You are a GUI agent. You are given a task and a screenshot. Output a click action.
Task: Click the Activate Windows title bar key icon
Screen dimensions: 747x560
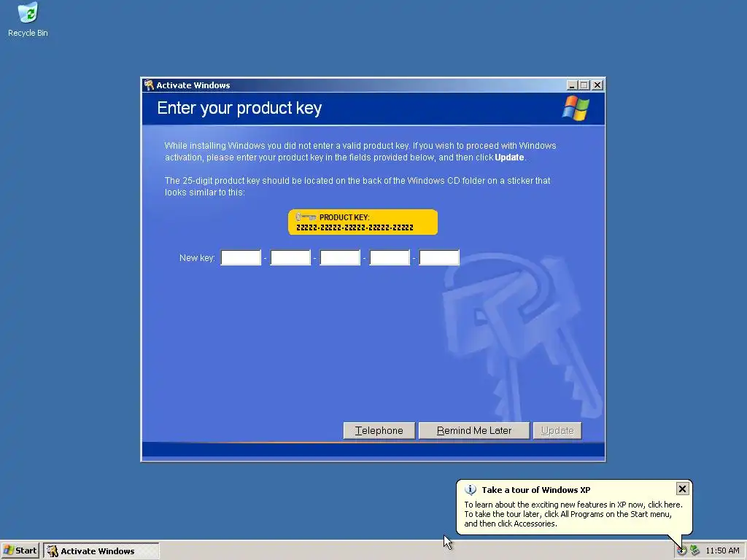(149, 85)
